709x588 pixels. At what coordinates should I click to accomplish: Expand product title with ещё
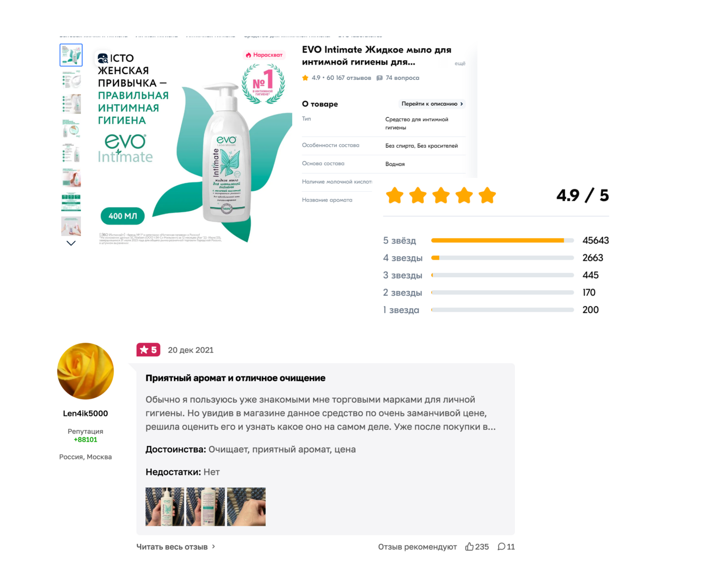click(460, 63)
